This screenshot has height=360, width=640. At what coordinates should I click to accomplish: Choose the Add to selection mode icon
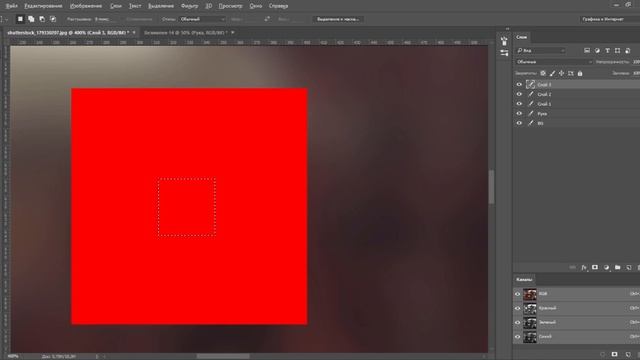(x=31, y=19)
